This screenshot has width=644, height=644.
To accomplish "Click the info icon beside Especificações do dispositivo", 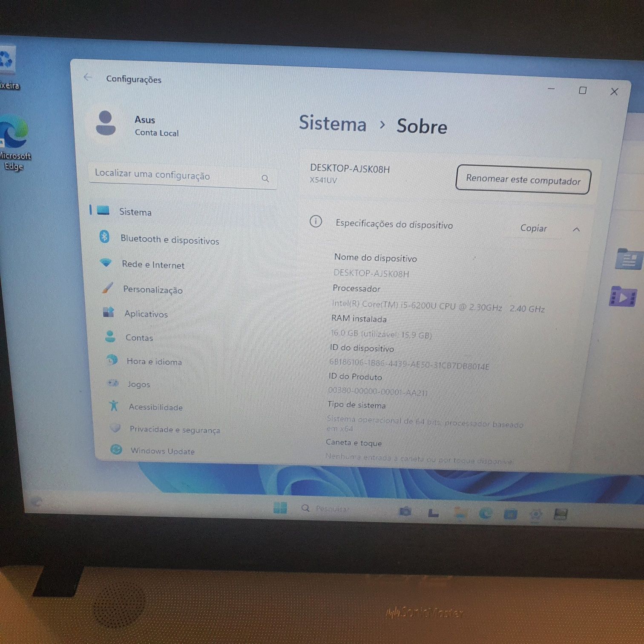I will point(316,221).
